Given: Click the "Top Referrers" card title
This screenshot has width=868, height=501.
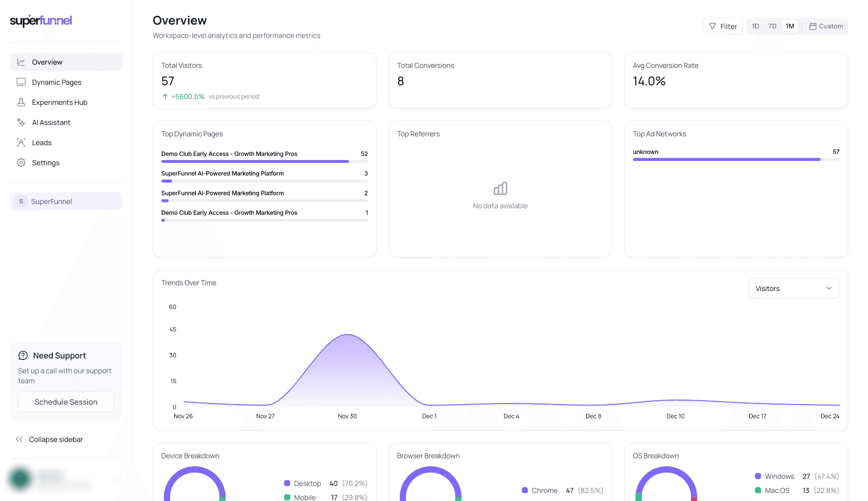Looking at the screenshot, I should (418, 134).
